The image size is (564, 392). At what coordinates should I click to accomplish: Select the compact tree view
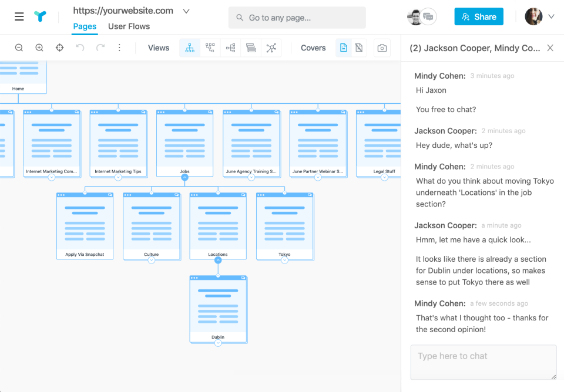(x=210, y=48)
